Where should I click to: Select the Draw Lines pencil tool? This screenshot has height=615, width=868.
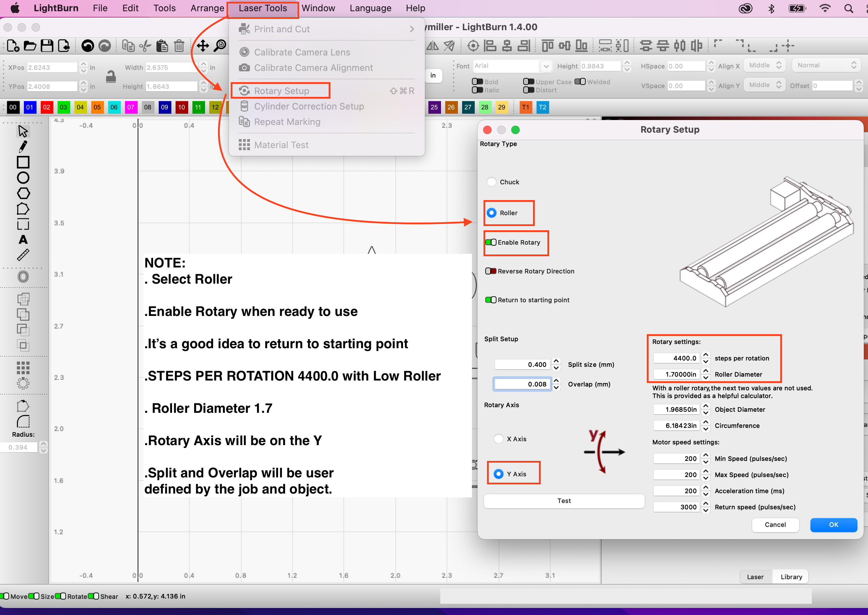click(23, 146)
